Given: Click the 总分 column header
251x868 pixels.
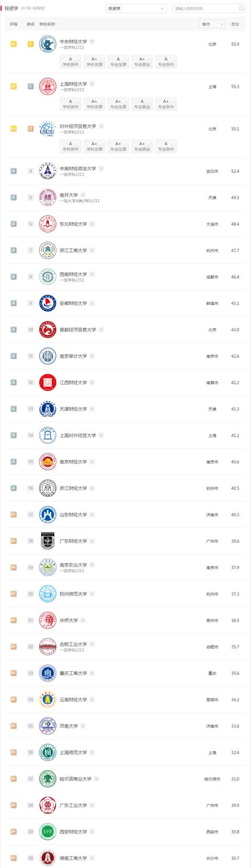Looking at the screenshot, I should pos(235,24).
